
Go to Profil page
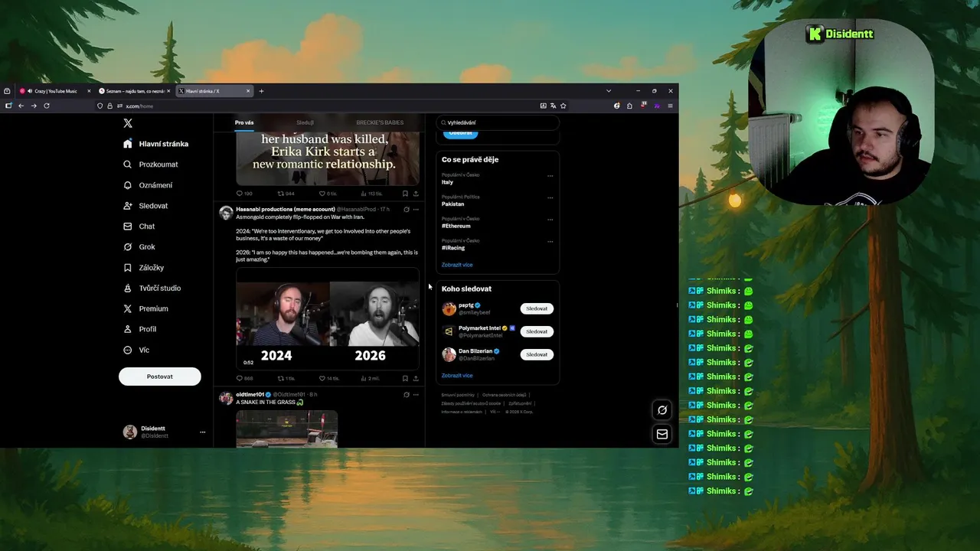pyautogui.click(x=140, y=329)
